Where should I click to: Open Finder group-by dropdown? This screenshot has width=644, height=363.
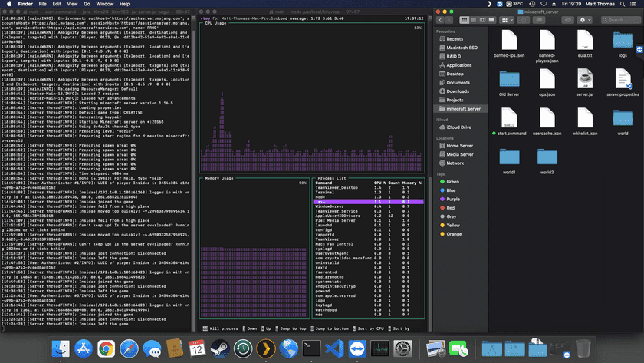pos(508,20)
